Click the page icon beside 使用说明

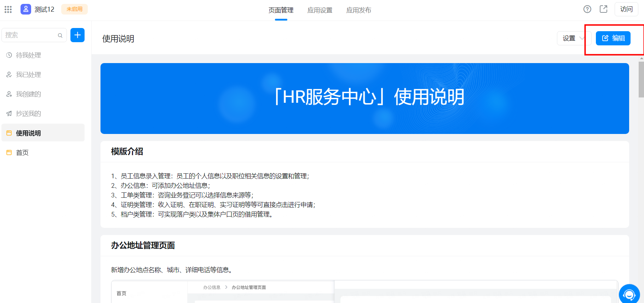click(9, 133)
